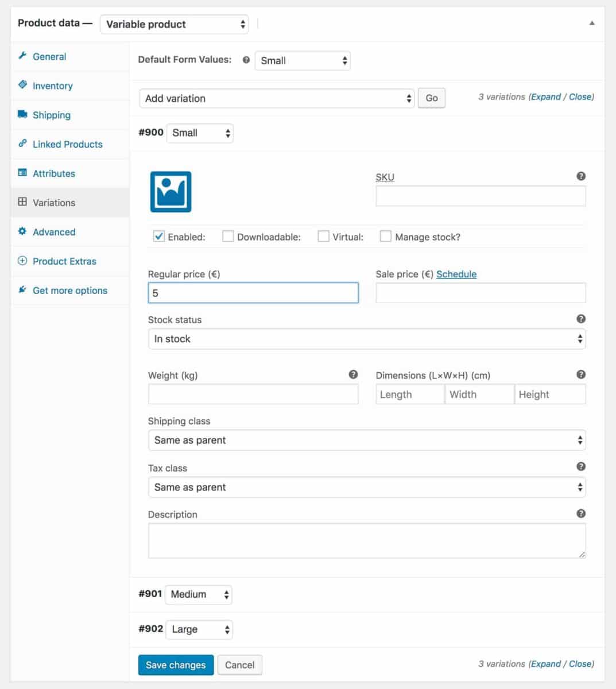
Task: Click the SKU help icon
Action: [x=581, y=176]
